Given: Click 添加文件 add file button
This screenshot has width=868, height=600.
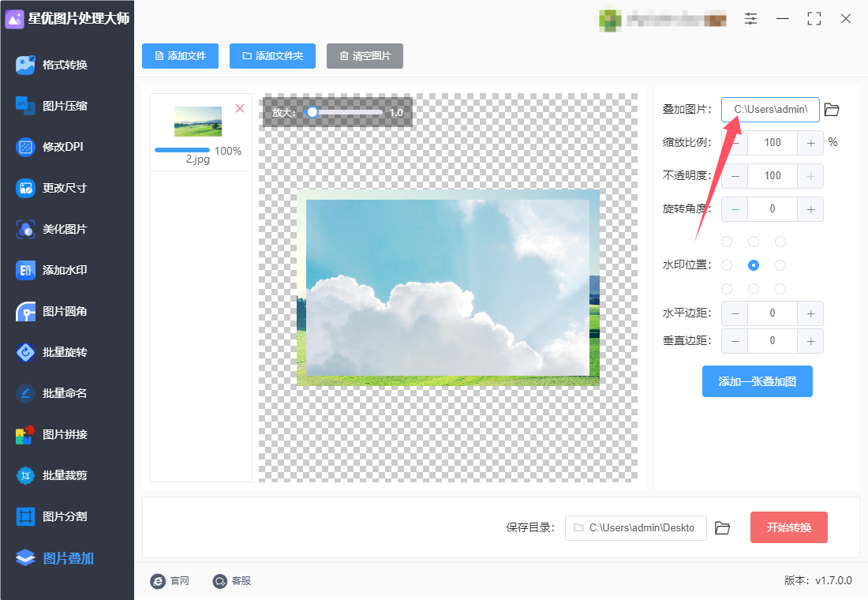Looking at the screenshot, I should (x=181, y=56).
